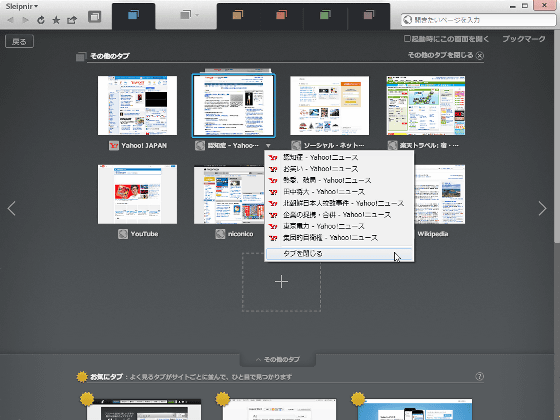Go forward with the toolbar forward arrow
This screenshot has height=420, width=560.
click(25, 20)
